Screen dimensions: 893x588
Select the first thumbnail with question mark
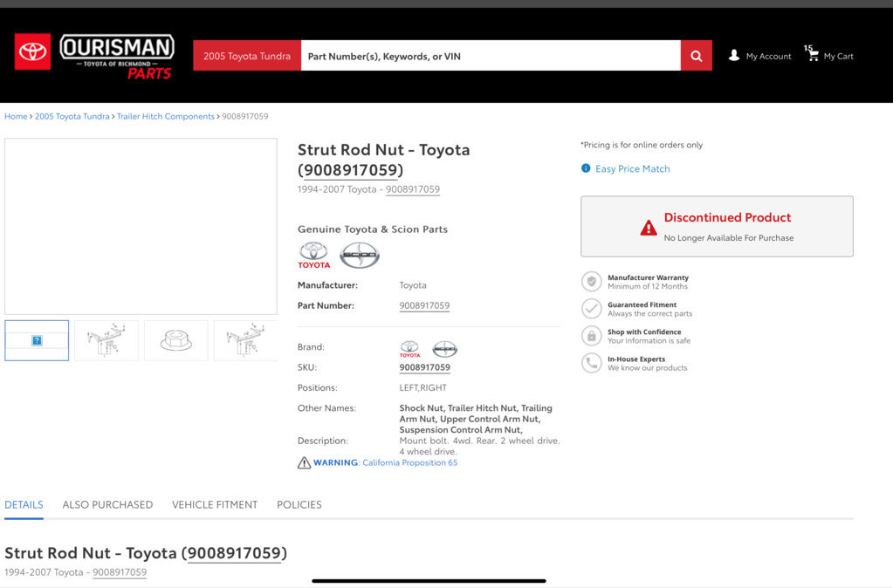click(x=37, y=340)
